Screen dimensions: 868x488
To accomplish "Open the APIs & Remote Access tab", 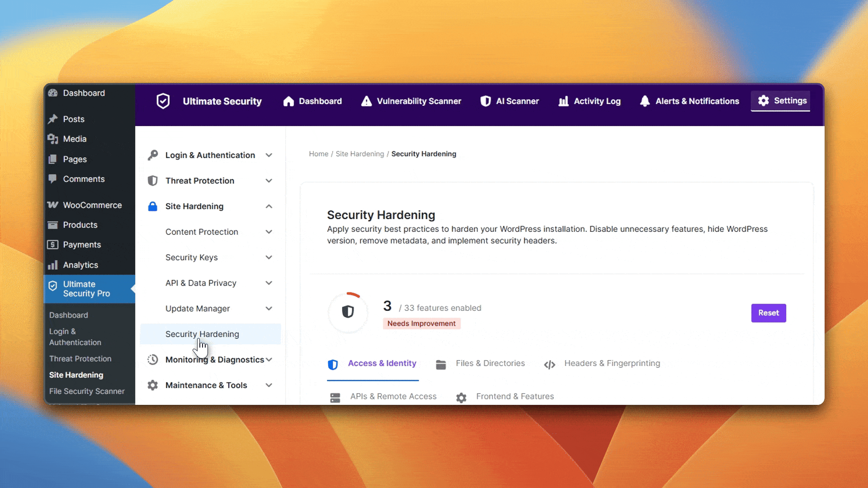I will pos(383,396).
